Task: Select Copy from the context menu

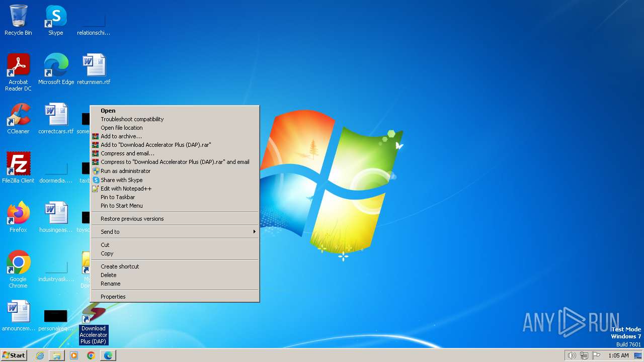Action: pos(175,253)
